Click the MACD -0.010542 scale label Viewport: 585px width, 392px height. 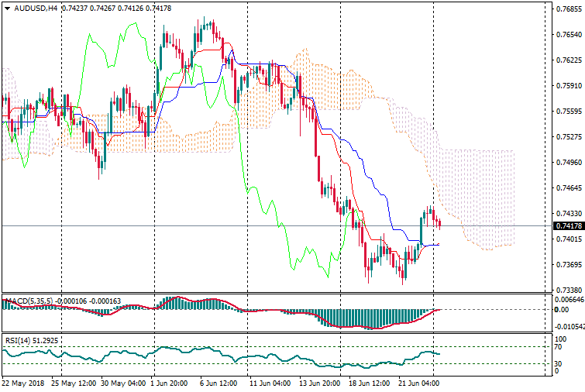(569, 327)
